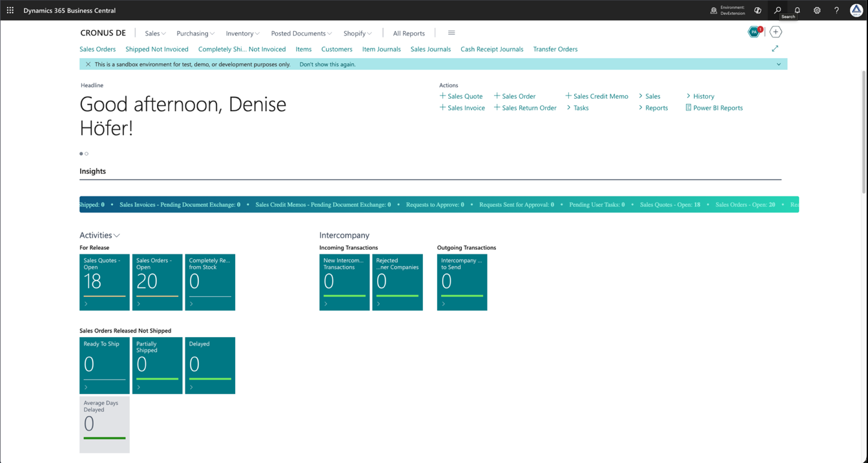Open the notifications bell icon
The width and height of the screenshot is (868, 463).
pos(797,10)
